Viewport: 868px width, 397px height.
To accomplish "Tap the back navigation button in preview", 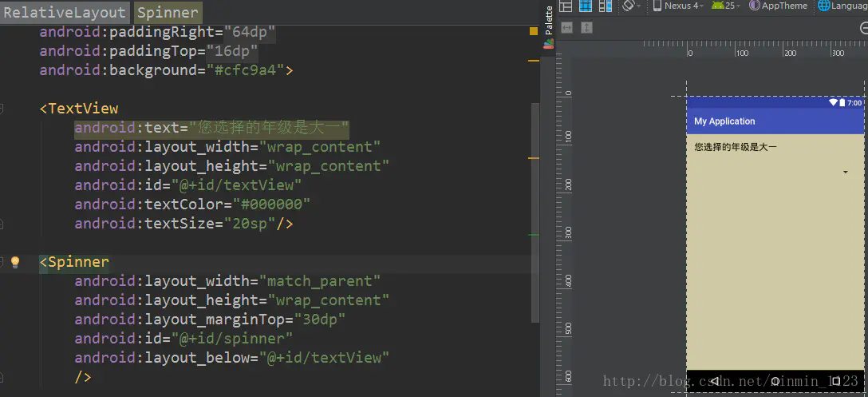I will (715, 380).
